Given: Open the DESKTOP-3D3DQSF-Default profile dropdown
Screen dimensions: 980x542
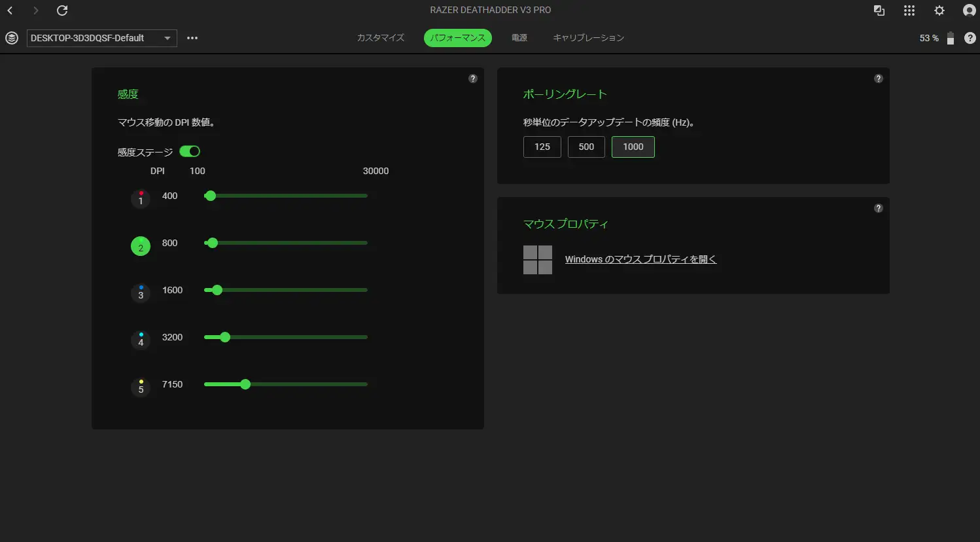Looking at the screenshot, I should tap(102, 38).
